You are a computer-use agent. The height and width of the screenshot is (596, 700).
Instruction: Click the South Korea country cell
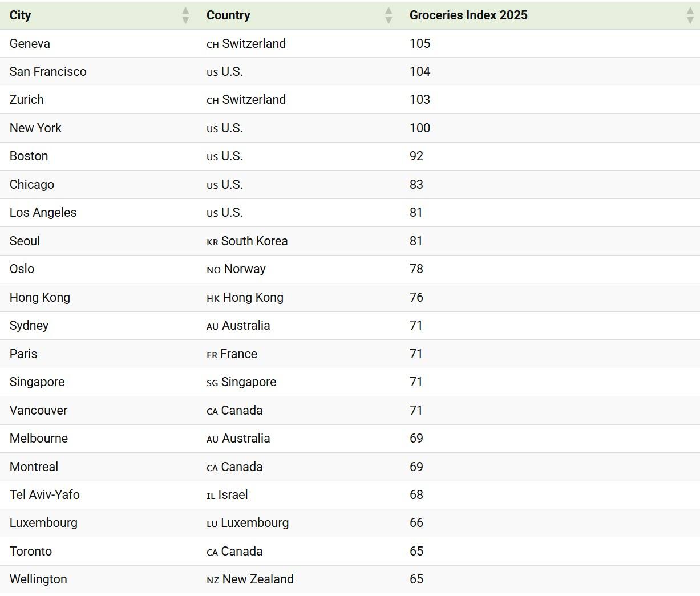pos(254,241)
